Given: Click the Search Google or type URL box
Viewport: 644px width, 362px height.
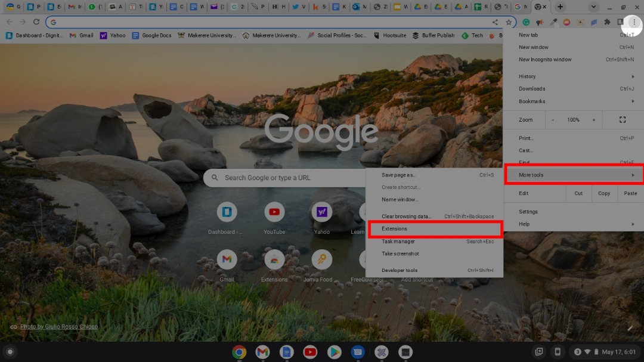Looking at the screenshot, I should 284,178.
